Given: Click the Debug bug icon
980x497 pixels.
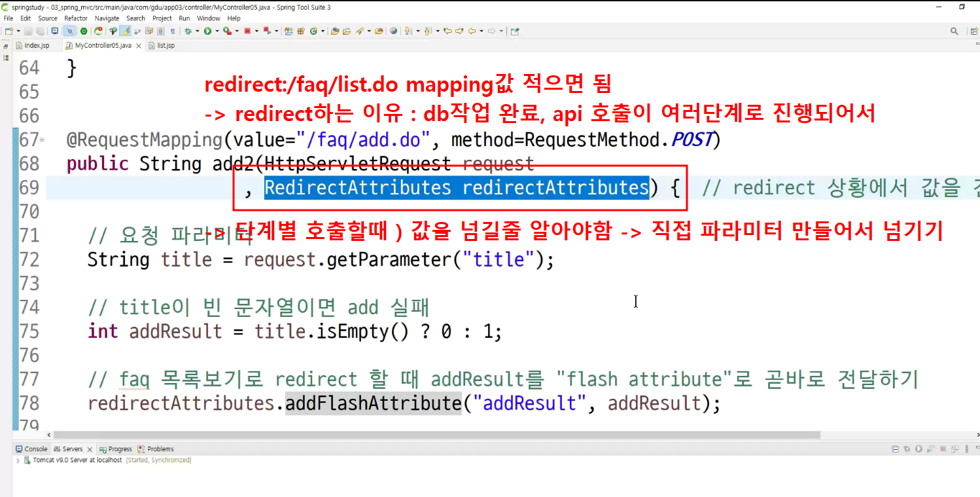Looking at the screenshot, I should pyautogui.click(x=188, y=31).
